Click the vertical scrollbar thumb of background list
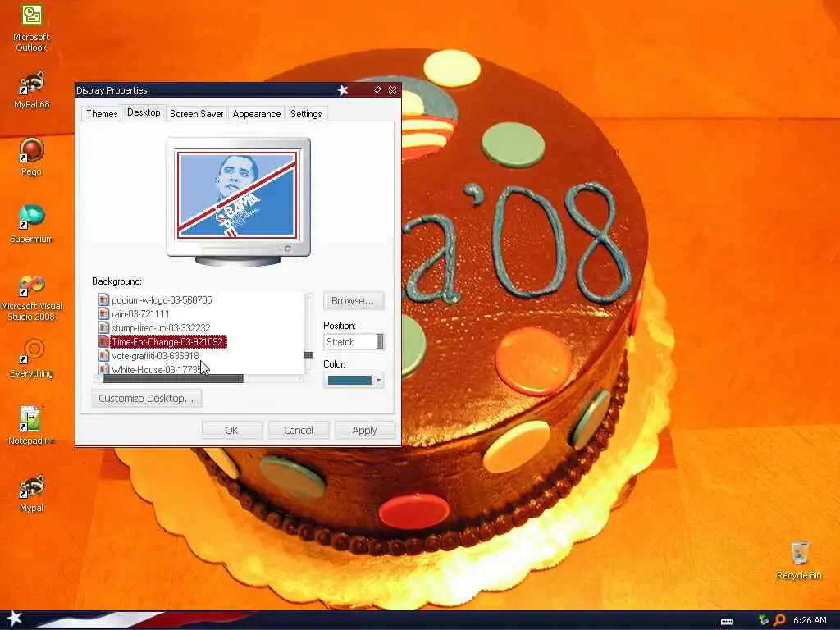 (x=309, y=355)
